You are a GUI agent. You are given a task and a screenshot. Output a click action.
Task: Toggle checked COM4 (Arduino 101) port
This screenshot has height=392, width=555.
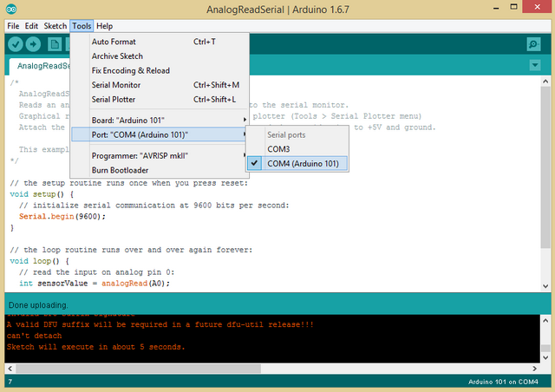click(297, 164)
